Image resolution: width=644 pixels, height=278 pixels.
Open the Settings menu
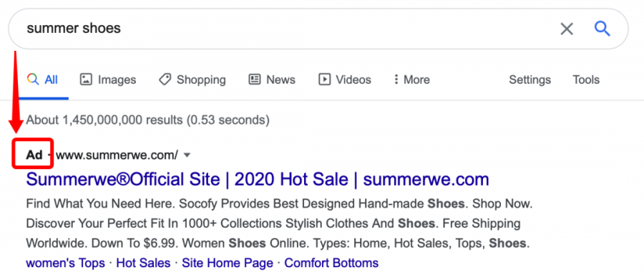click(530, 80)
